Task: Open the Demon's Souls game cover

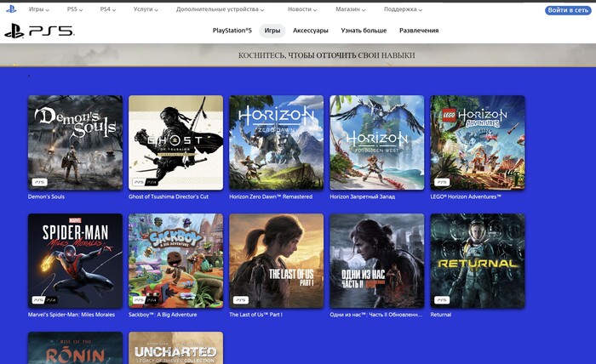Action: [75, 142]
